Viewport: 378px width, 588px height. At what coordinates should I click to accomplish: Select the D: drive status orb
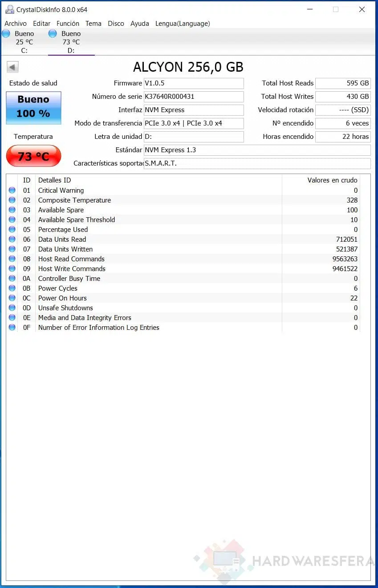[53, 33]
